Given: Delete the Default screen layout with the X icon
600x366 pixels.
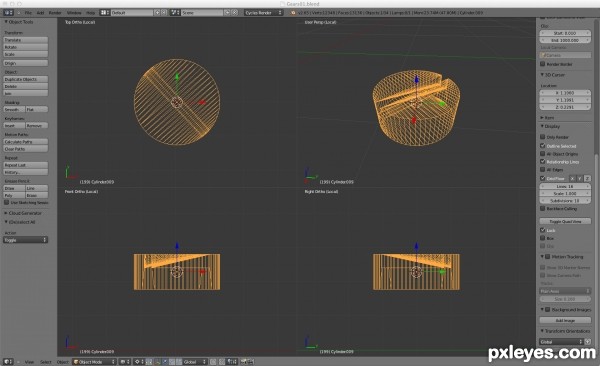Looking at the screenshot, I should [164, 13].
